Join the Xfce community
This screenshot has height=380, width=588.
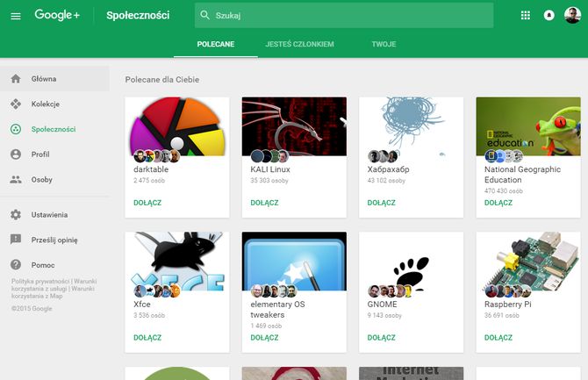tap(147, 338)
